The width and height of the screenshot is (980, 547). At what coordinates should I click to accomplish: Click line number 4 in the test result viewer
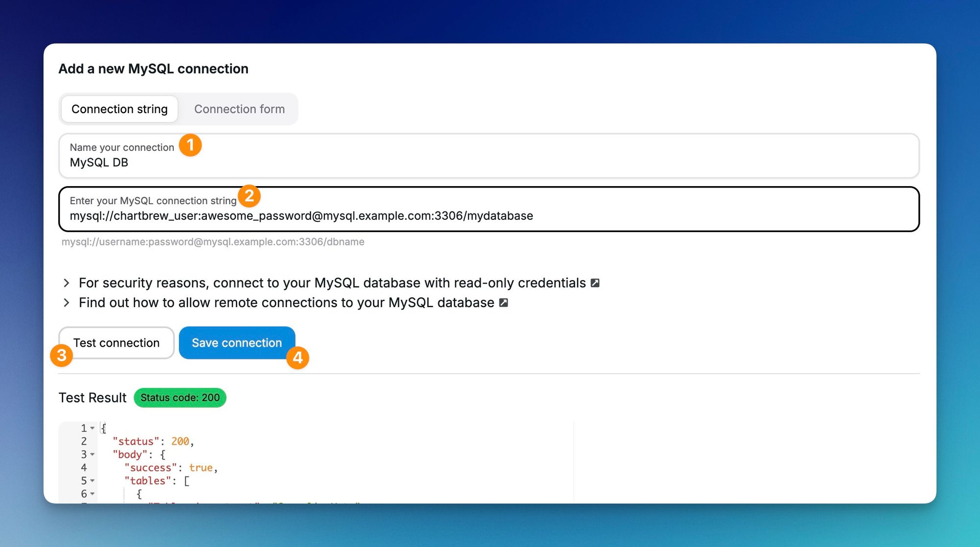click(x=83, y=468)
